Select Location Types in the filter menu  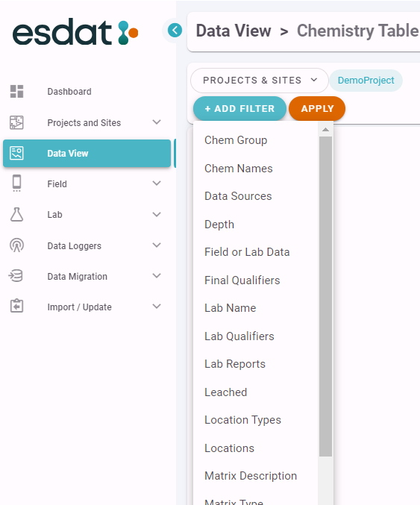click(243, 420)
